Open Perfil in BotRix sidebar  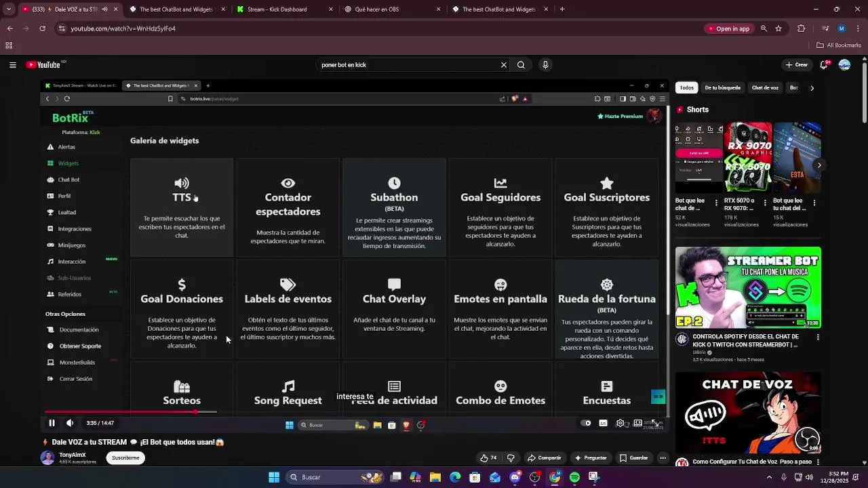coord(64,196)
